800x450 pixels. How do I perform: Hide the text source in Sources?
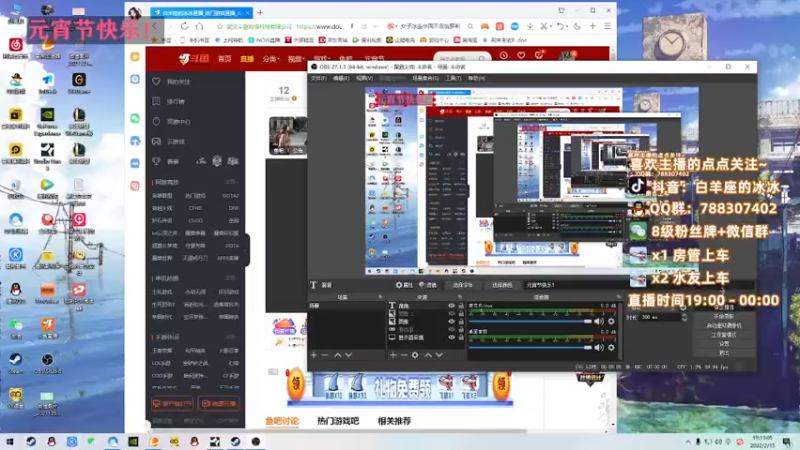(452, 306)
